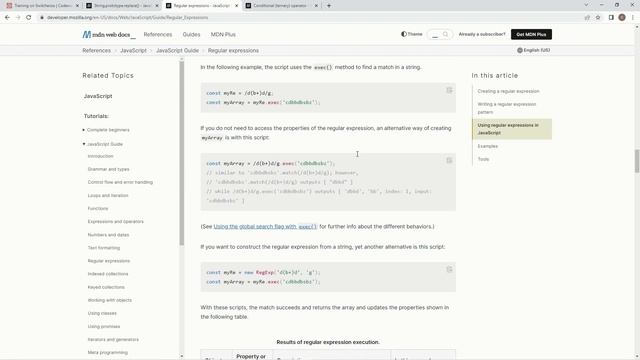Open the browser side panel icon
This screenshot has height=360, width=640.
[x=611, y=18]
